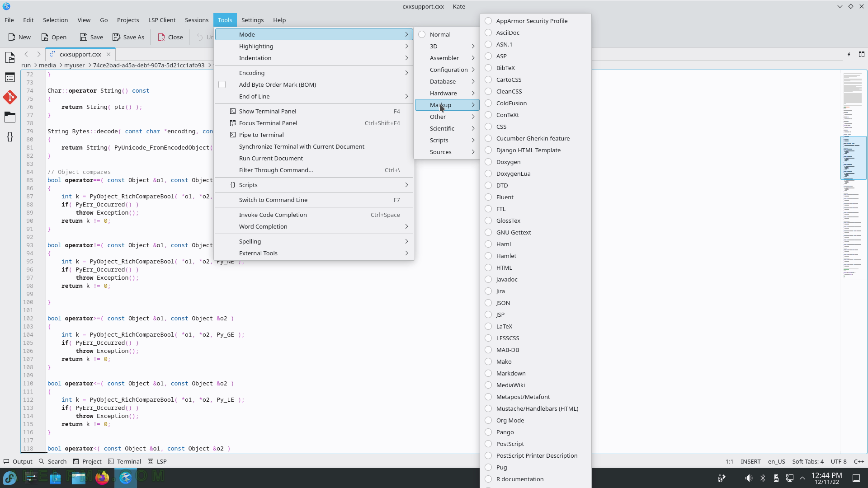Click the Bluetooth tray icon
This screenshot has width=868, height=488.
(x=763, y=478)
